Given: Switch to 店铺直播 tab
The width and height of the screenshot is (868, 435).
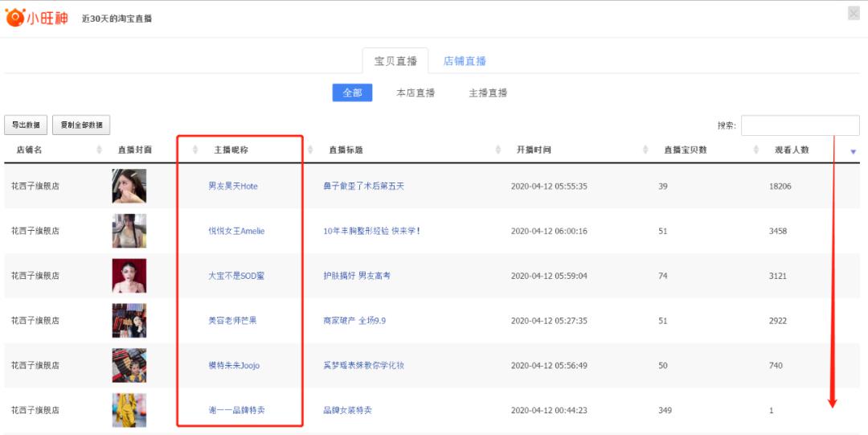Looking at the screenshot, I should click(x=465, y=61).
